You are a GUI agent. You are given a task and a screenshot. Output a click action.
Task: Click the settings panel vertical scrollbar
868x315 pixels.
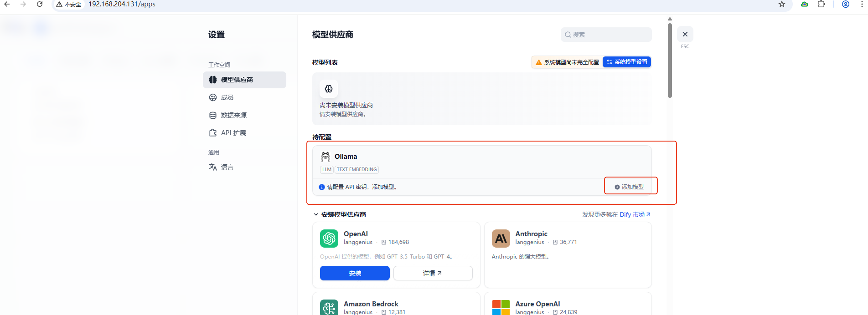[670, 60]
